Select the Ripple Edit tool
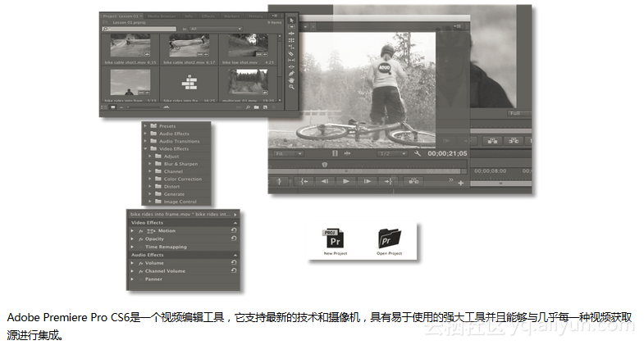 291,34
